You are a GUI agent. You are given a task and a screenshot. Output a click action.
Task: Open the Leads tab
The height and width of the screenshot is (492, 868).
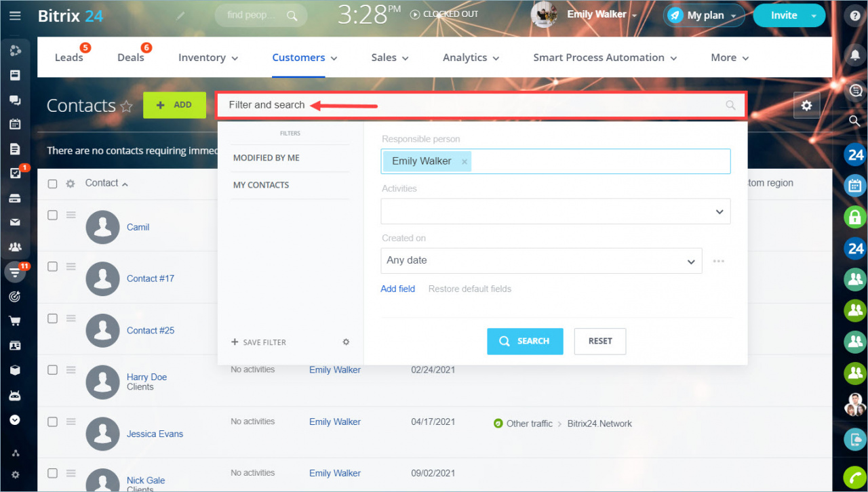tap(69, 58)
